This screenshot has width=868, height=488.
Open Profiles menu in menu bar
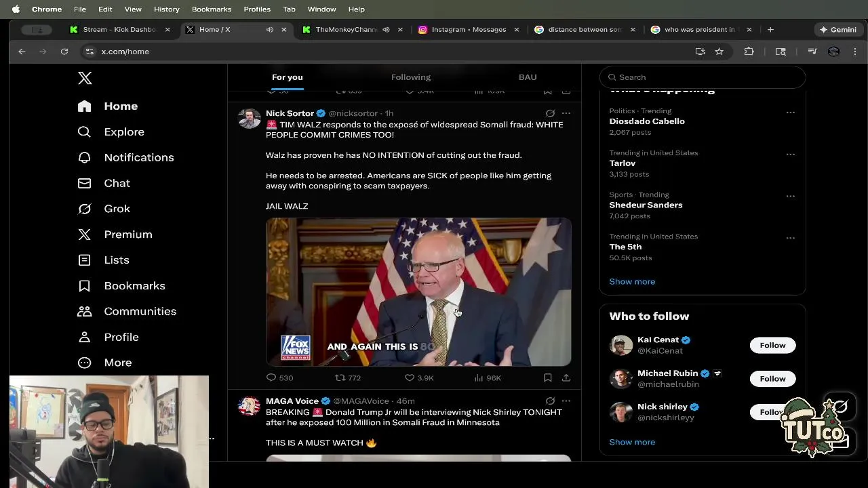(x=257, y=9)
